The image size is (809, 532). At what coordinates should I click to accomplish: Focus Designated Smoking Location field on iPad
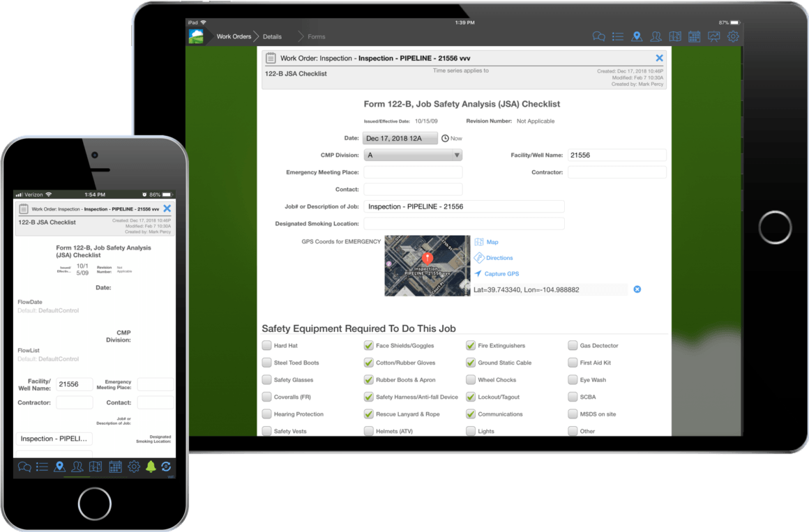464,223
